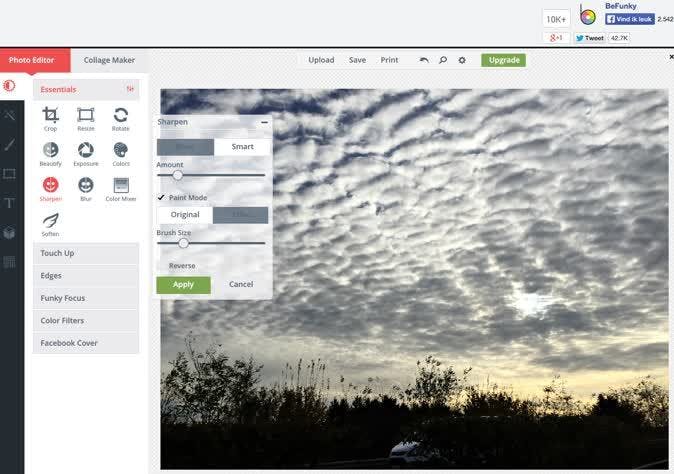This screenshot has width=674, height=474.
Task: Toggle the Paint Mode checkbox
Action: point(161,197)
